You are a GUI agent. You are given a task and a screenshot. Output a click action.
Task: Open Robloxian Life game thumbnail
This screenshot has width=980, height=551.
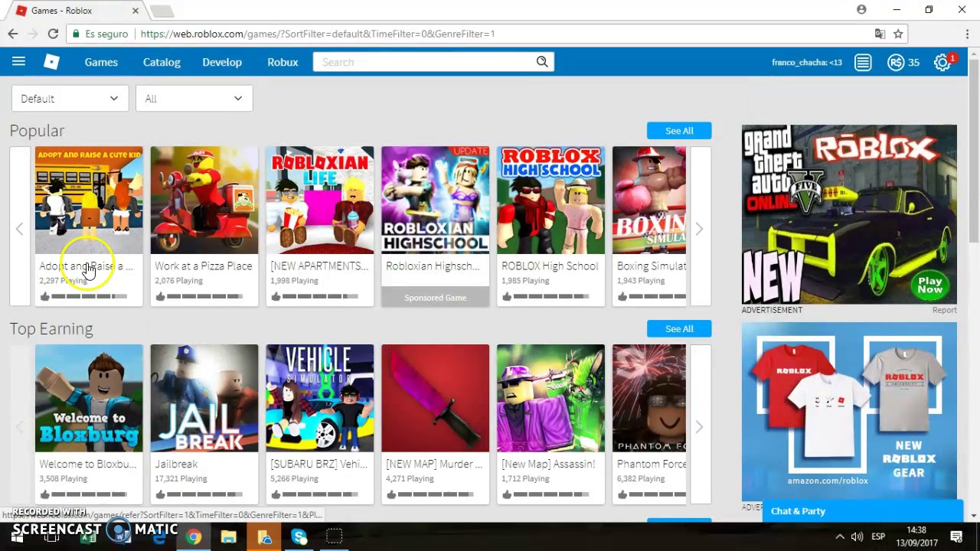click(320, 200)
